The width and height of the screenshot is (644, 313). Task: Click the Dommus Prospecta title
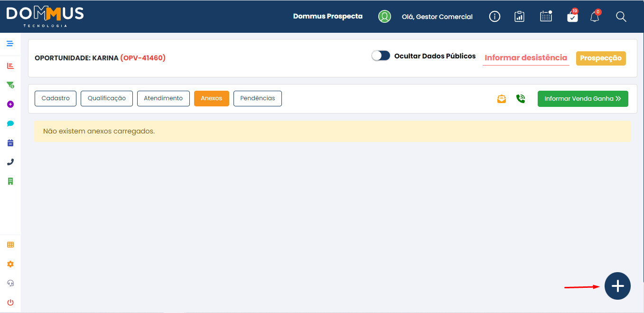tap(328, 16)
